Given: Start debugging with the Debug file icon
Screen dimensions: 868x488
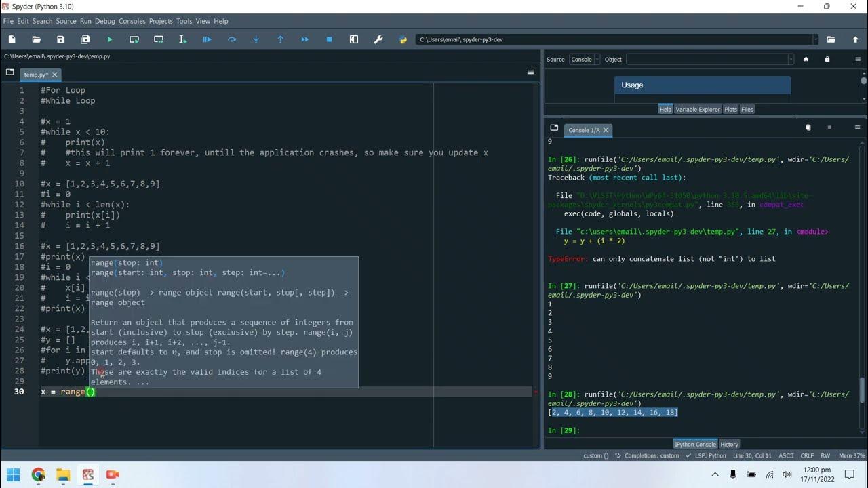Looking at the screenshot, I should point(207,39).
